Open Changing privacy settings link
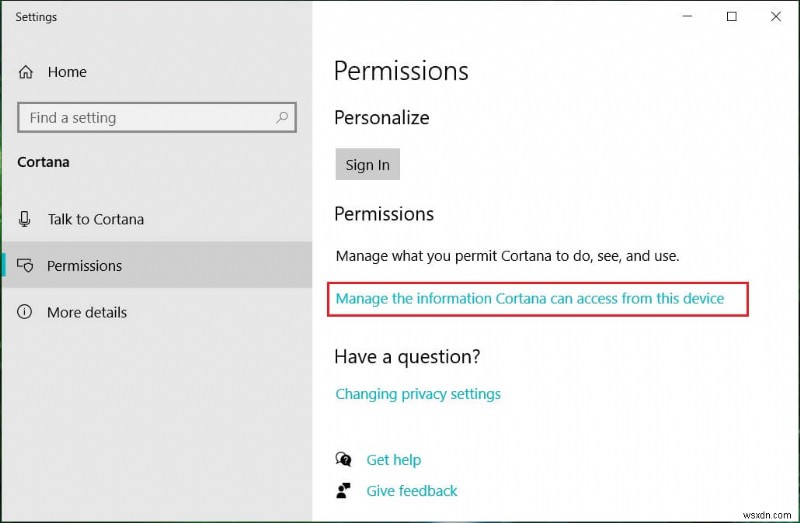This screenshot has height=523, width=800. [x=418, y=394]
